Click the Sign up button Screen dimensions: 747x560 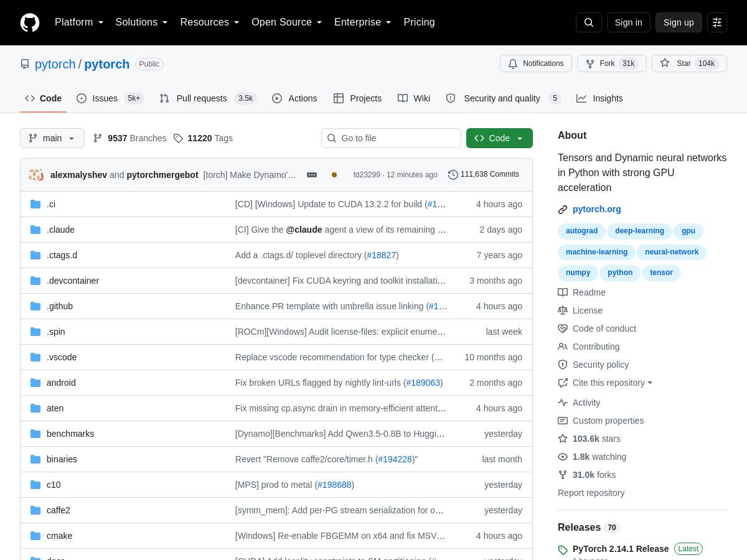679,22
